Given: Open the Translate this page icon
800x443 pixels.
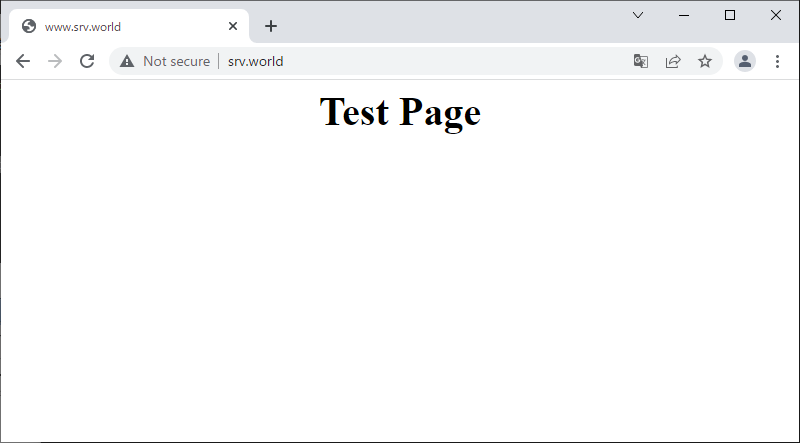Looking at the screenshot, I should (641, 61).
